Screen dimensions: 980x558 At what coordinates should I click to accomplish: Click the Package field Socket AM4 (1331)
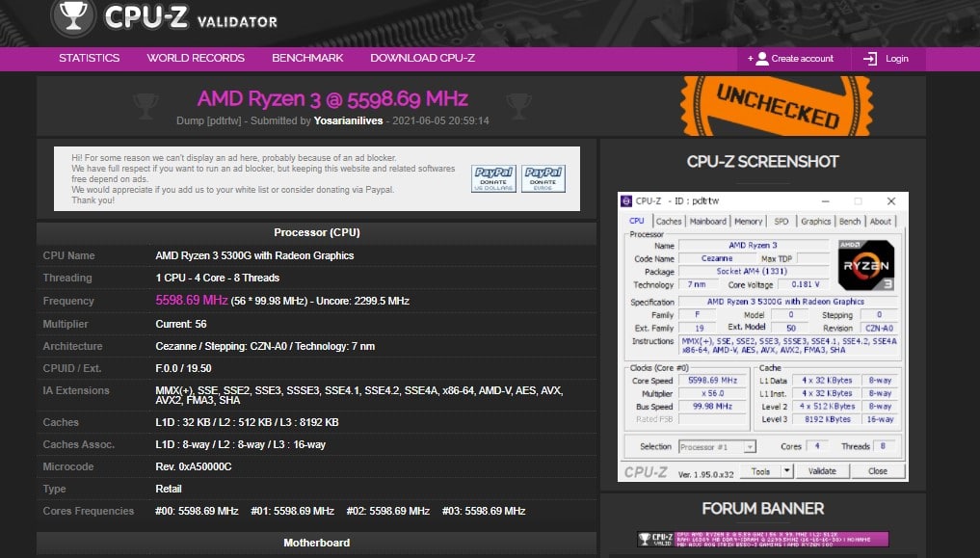tap(752, 272)
